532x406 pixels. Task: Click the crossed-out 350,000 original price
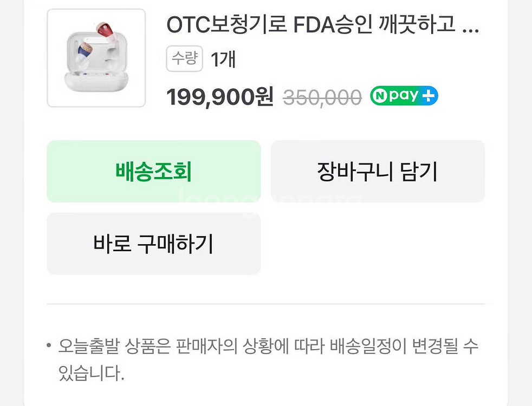click(x=322, y=97)
